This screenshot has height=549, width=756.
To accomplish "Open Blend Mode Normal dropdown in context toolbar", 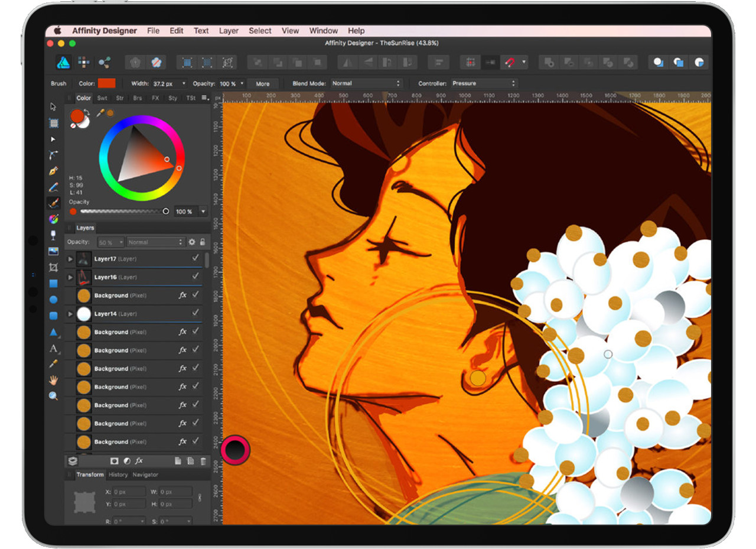I will pyautogui.click(x=366, y=83).
